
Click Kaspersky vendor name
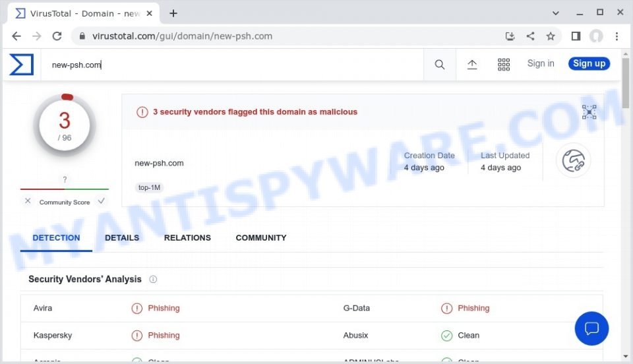pos(53,336)
